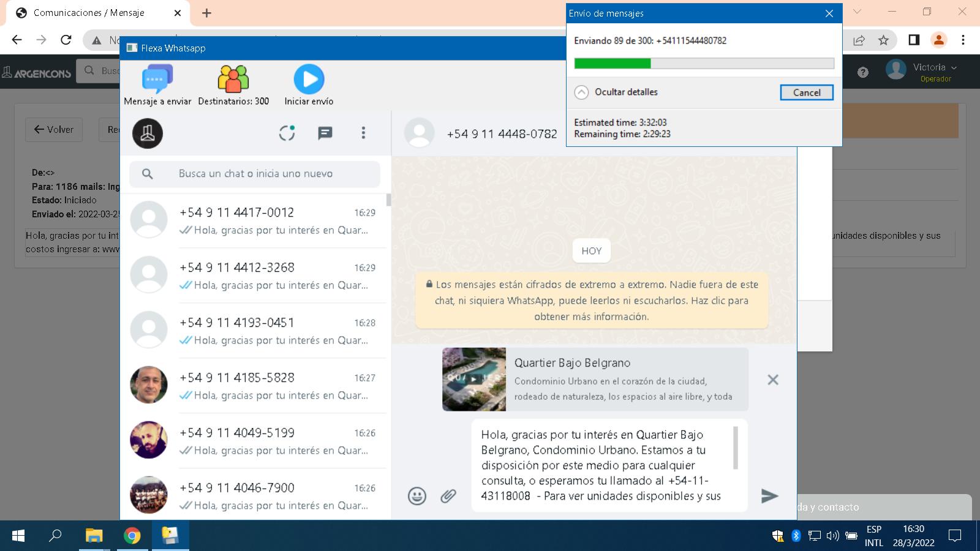Image resolution: width=980 pixels, height=551 pixels.
Task: Click the end-to-end encryption notice
Action: (592, 301)
